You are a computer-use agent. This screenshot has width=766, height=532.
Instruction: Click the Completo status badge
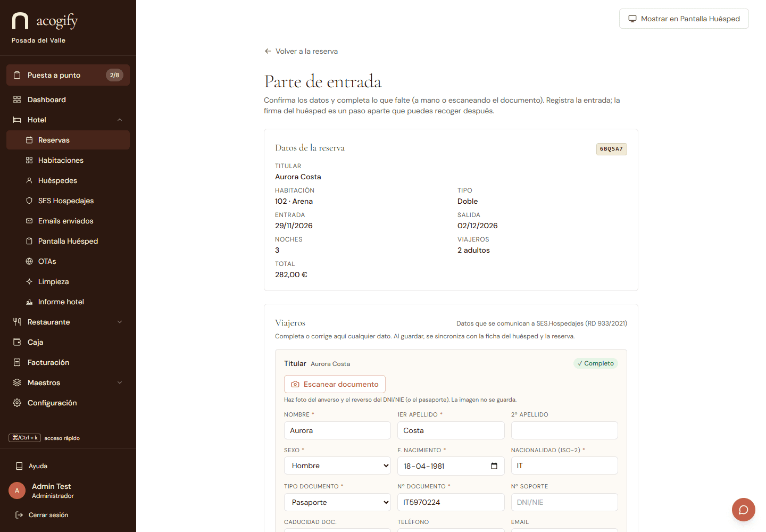[596, 363]
